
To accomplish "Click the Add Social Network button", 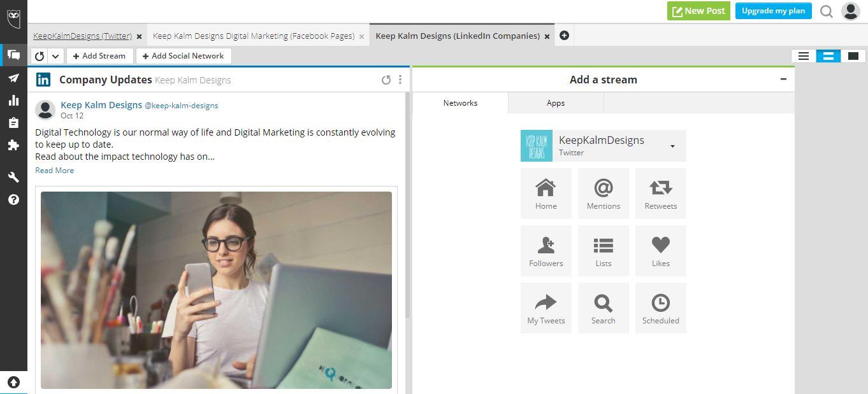I will click(184, 56).
